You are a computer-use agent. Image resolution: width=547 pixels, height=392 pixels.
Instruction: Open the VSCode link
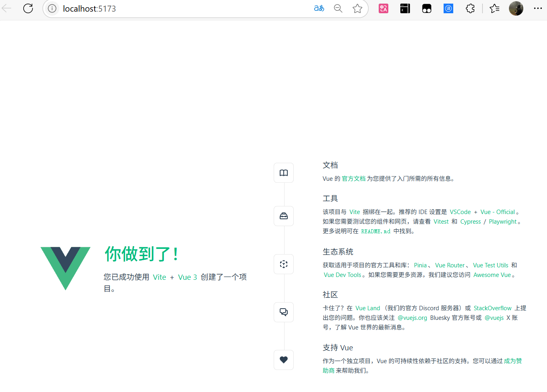pyautogui.click(x=460, y=212)
